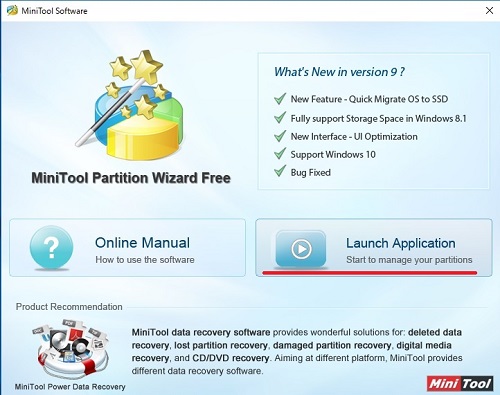Select 'Support Windows 10' line
This screenshot has width=500, height=395.
point(333,155)
